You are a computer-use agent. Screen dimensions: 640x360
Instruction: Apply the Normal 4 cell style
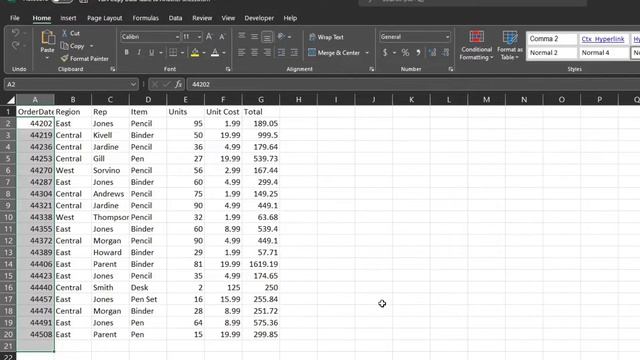click(603, 53)
